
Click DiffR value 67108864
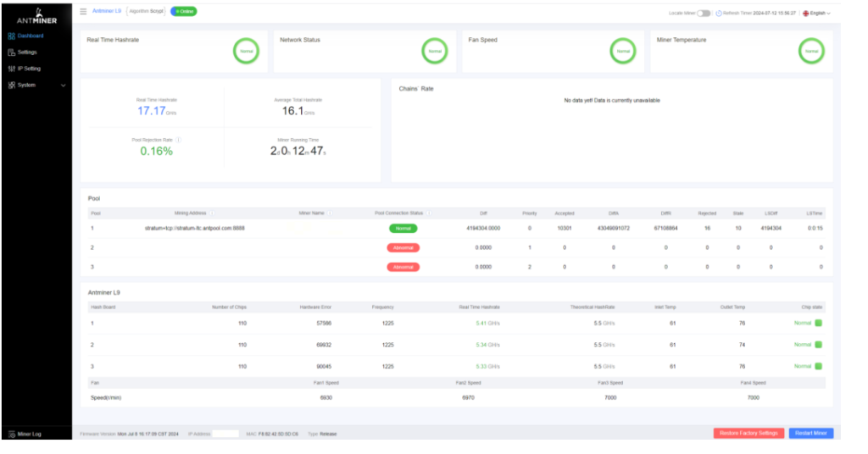pyautogui.click(x=666, y=229)
